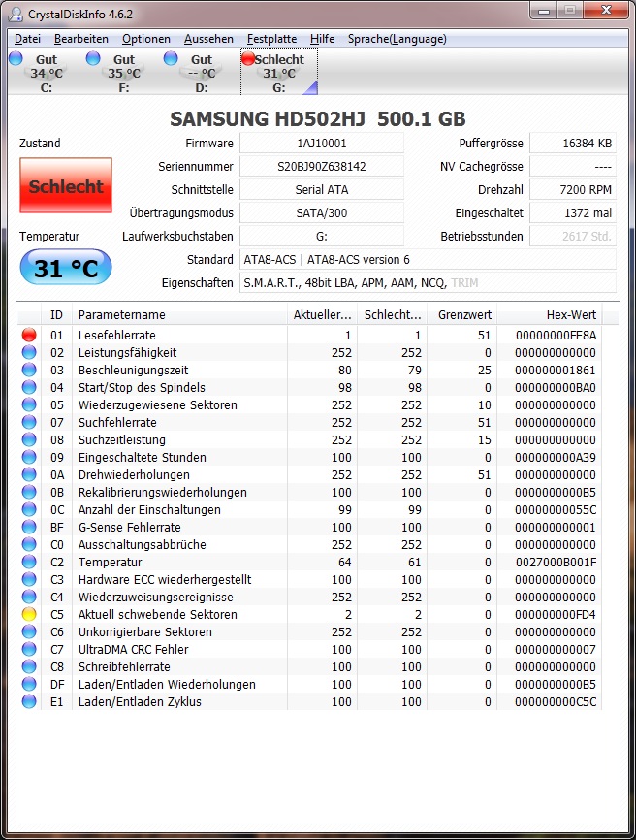
Task: Select the G-Sense Fehlerrate row text
Action: pyautogui.click(x=130, y=527)
